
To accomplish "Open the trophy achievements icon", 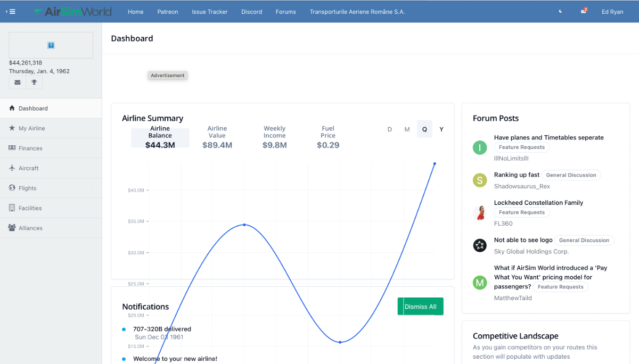I will pos(34,82).
